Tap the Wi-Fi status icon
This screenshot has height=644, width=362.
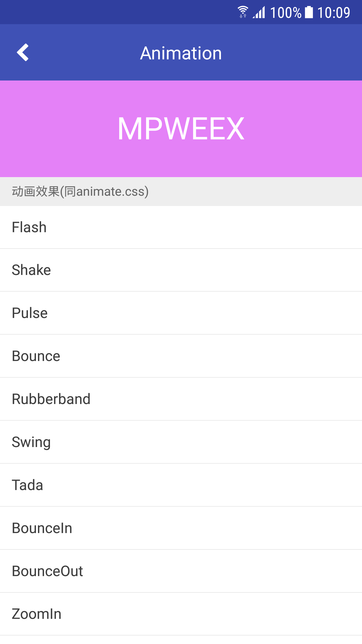coord(243,12)
